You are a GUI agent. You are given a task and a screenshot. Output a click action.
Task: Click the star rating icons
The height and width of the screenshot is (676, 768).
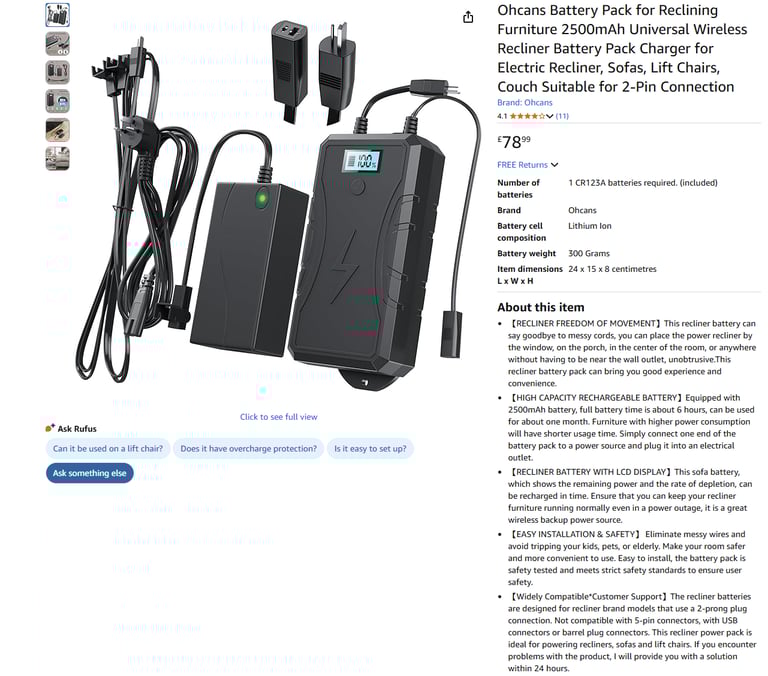coord(527,116)
